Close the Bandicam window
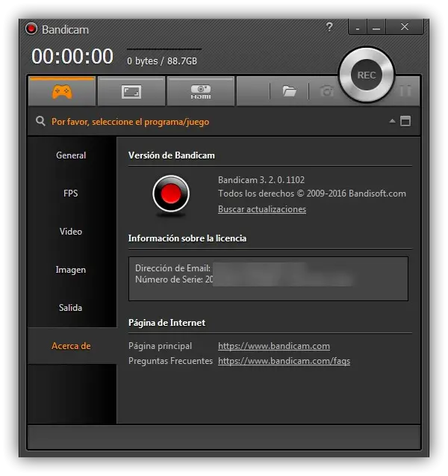 [405, 27]
